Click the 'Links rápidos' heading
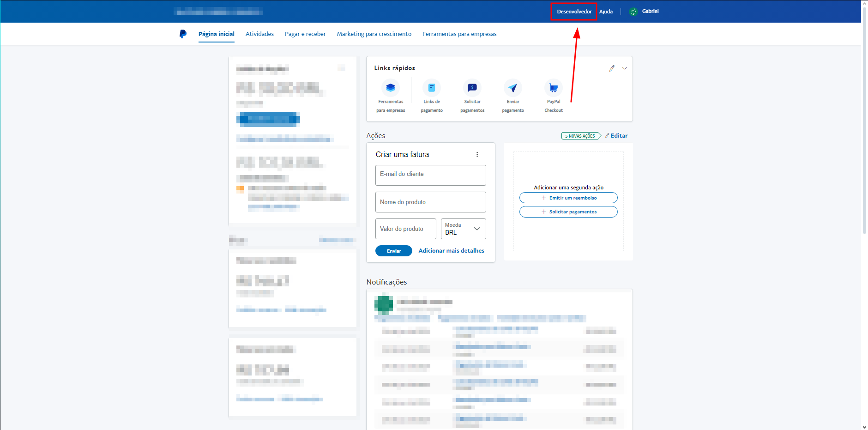The width and height of the screenshot is (868, 430). [x=394, y=68]
